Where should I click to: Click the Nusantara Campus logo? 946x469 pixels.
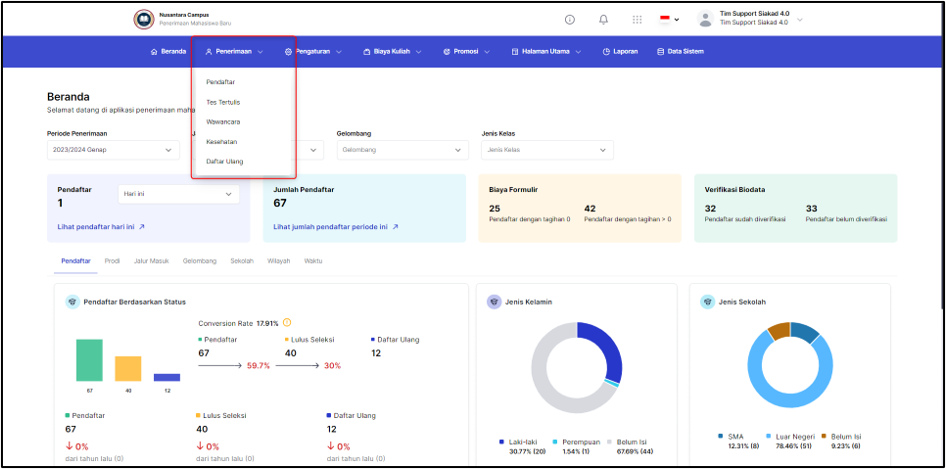(144, 19)
